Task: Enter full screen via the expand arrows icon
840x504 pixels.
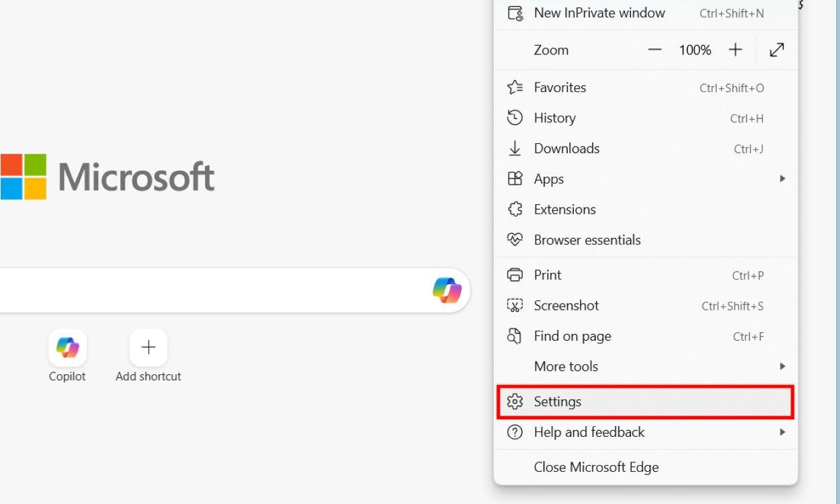Action: coord(777,50)
